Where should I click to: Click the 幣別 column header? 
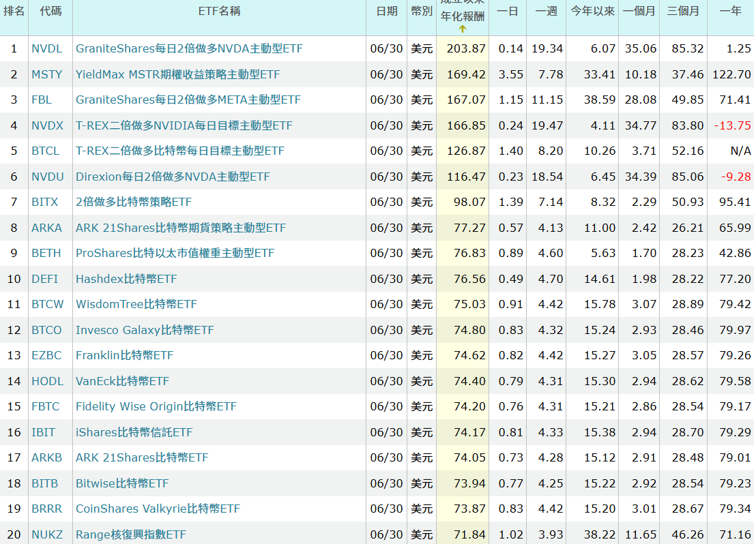point(422,11)
